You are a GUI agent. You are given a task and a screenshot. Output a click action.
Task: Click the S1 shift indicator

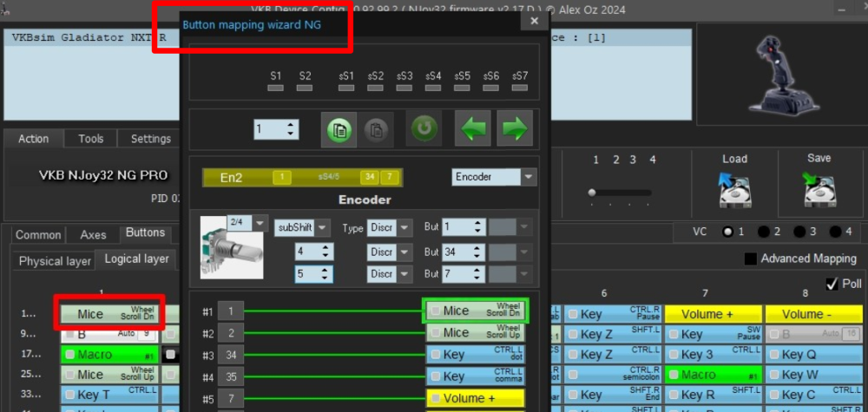[276, 88]
